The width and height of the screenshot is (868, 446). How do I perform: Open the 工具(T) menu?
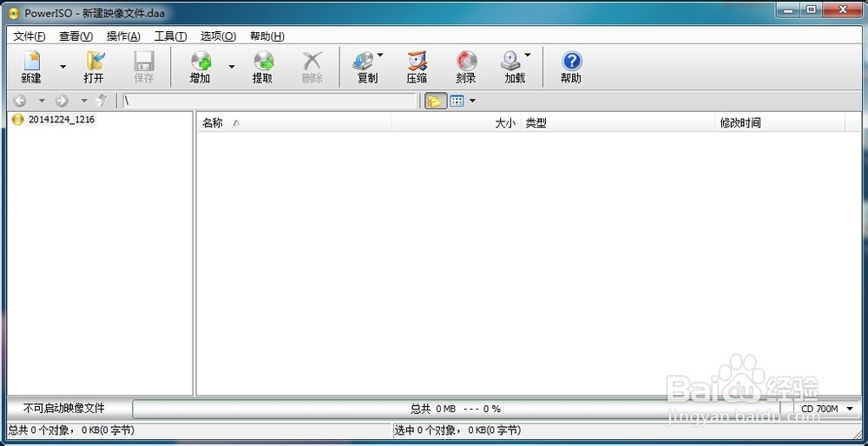pyautogui.click(x=170, y=36)
